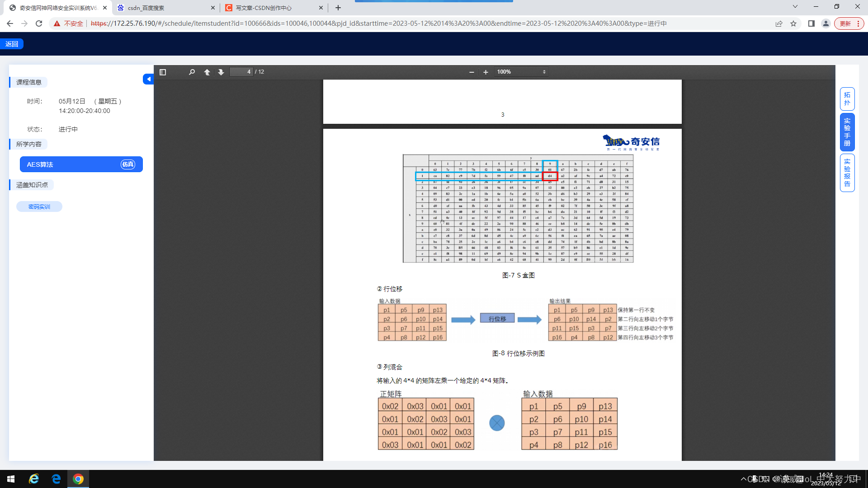Viewport: 868px width, 488px height.
Task: Zoom into the PDF document
Action: (486, 72)
